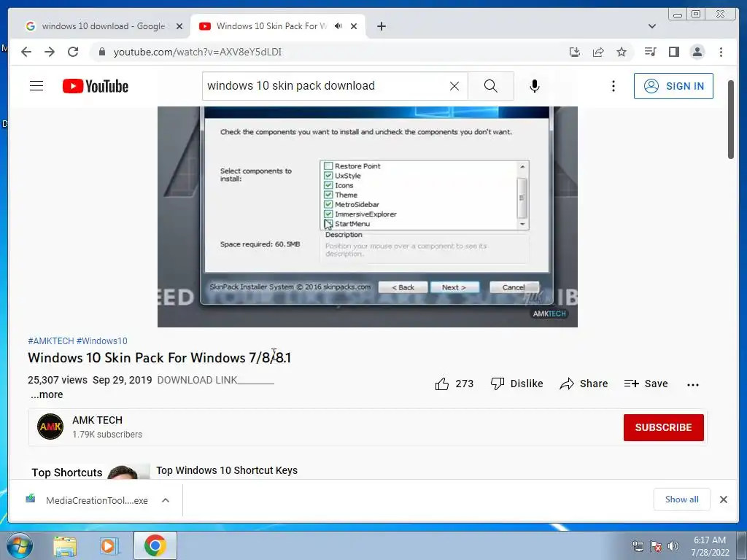Open the install app icon in address bar

click(x=575, y=52)
